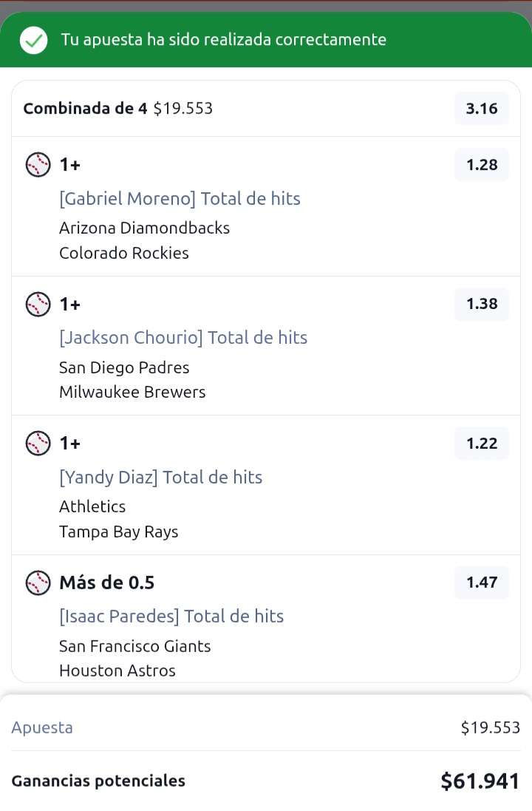This screenshot has width=532, height=811.
Task: Select the 1.38 odds badge
Action: click(x=481, y=304)
